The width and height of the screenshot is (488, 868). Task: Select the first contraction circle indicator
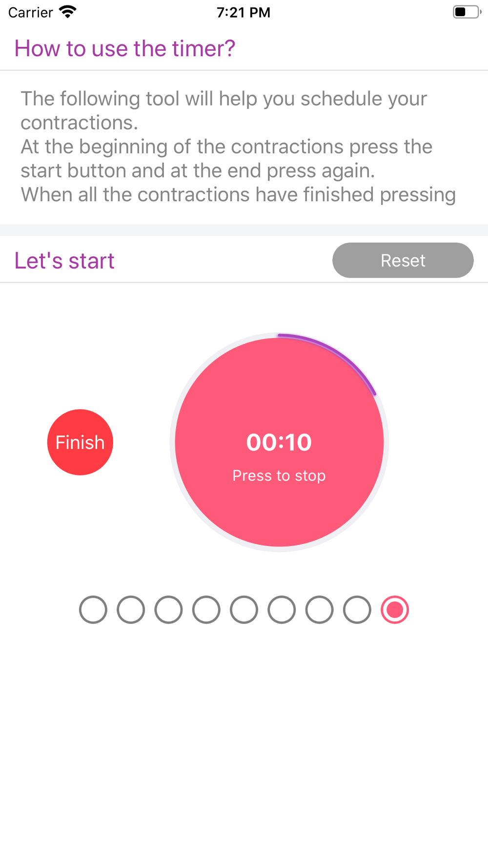(93, 610)
